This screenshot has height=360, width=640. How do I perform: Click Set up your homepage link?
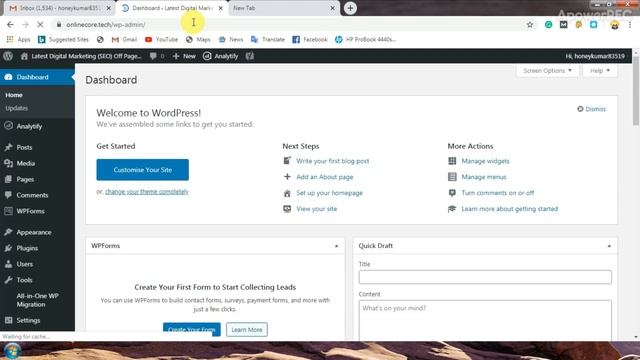pyautogui.click(x=329, y=193)
